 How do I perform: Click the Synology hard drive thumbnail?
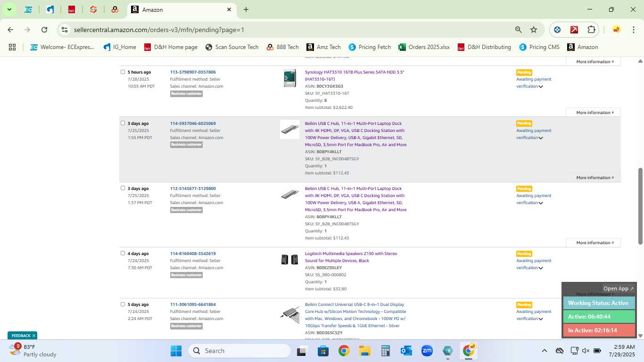click(x=289, y=78)
